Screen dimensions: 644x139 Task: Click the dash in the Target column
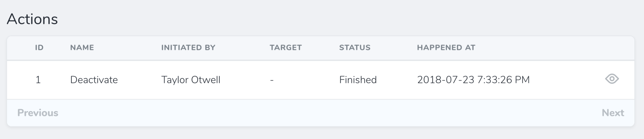272,80
